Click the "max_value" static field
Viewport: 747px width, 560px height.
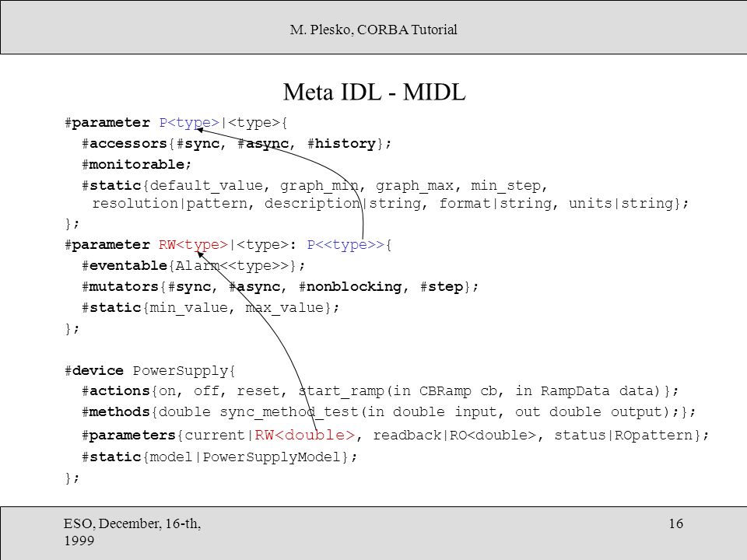pyautogui.click(x=285, y=308)
